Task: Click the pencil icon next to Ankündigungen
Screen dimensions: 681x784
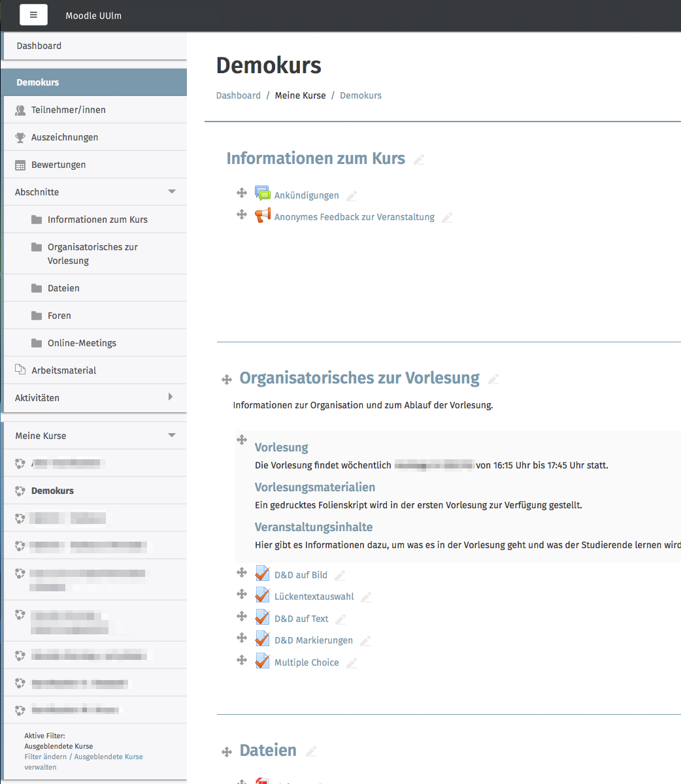Action: pyautogui.click(x=352, y=196)
